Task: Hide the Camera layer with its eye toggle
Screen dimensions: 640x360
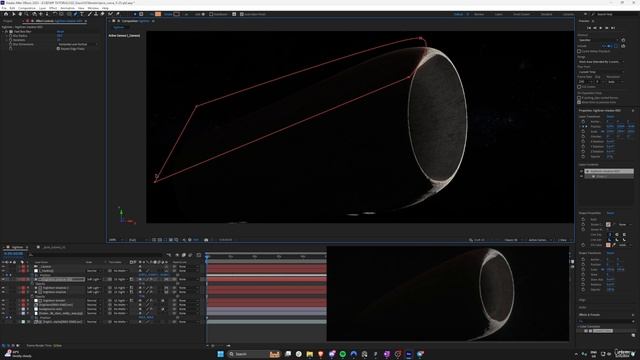Action: [x=3, y=267]
